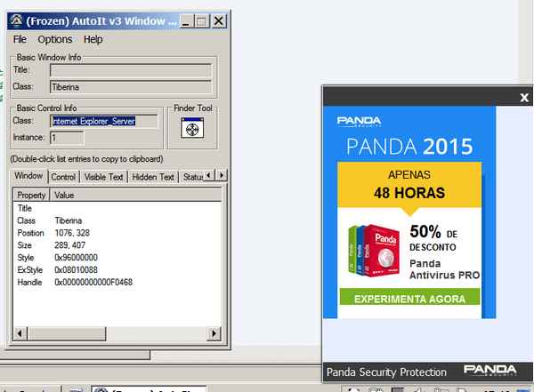Click the list horizontal scrollbar right arrow

(x=214, y=333)
